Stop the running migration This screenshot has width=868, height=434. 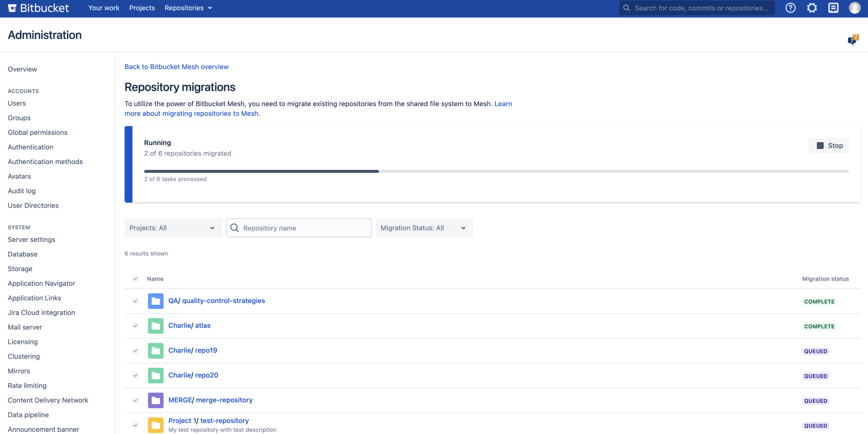(x=829, y=145)
